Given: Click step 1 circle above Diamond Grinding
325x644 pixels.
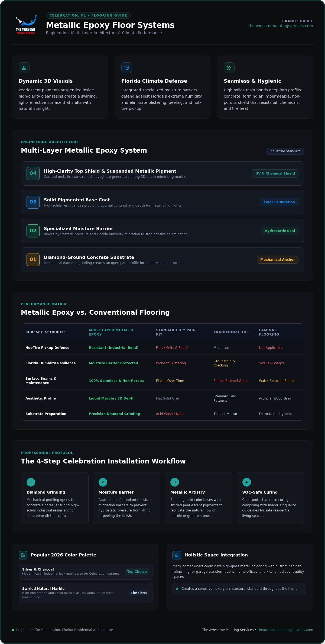Looking at the screenshot, I should (x=31, y=482).
